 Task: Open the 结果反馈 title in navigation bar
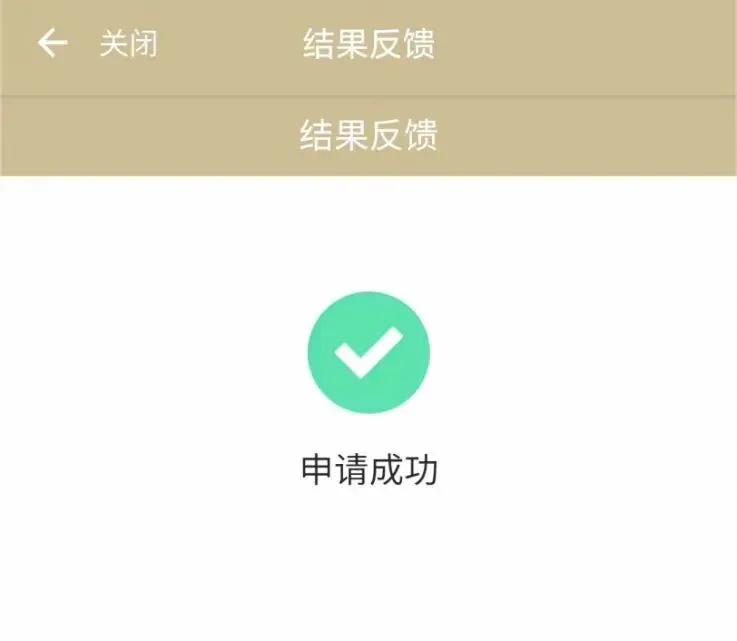(368, 44)
